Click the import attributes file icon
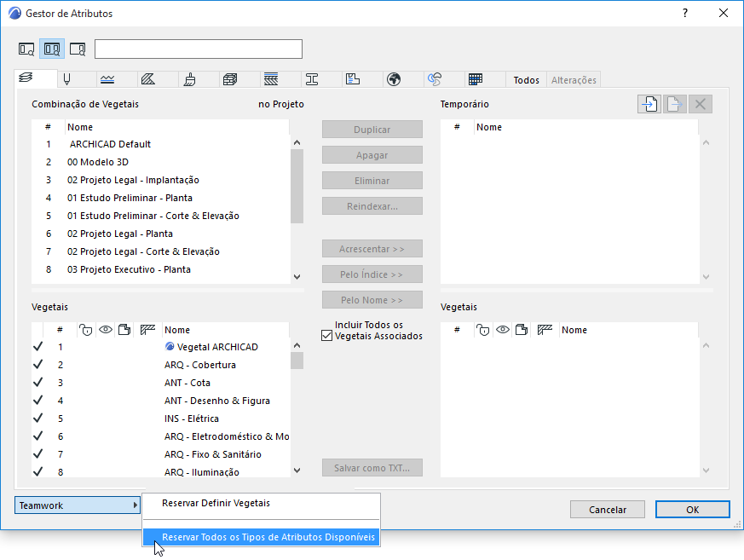This screenshot has width=744, height=560. (x=649, y=104)
